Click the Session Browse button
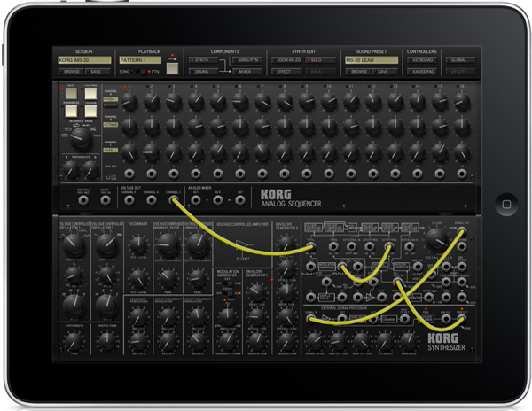This screenshot has width=532, height=411. [x=69, y=72]
